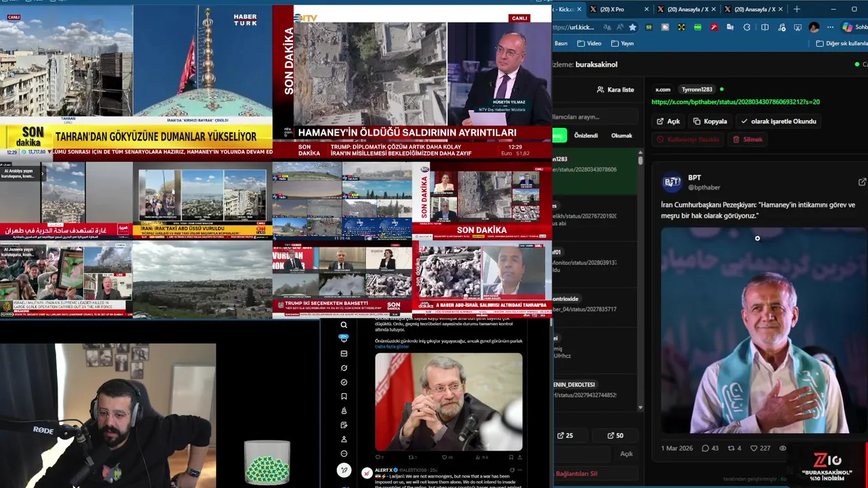Open Grok icon in X sidebar
868x488 pixels.
(344, 368)
